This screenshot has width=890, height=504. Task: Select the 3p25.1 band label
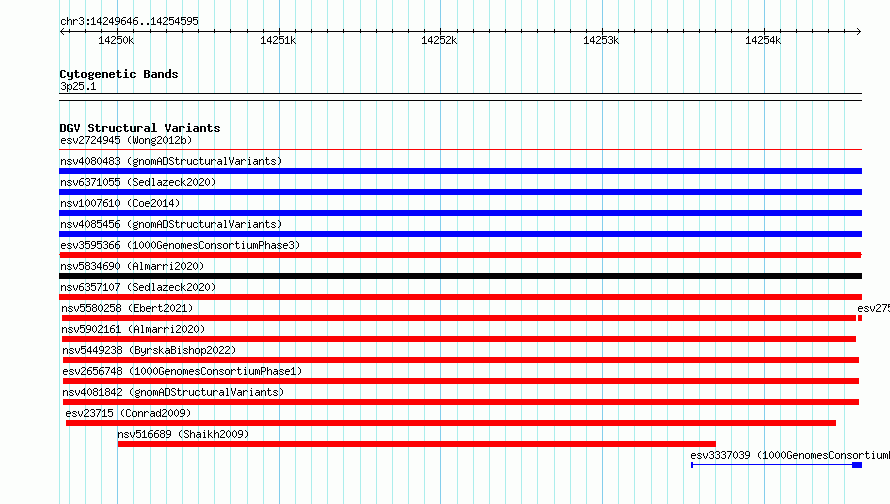pos(78,86)
